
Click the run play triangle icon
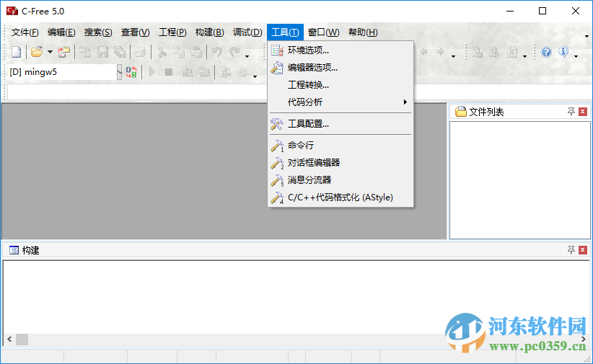tap(152, 72)
